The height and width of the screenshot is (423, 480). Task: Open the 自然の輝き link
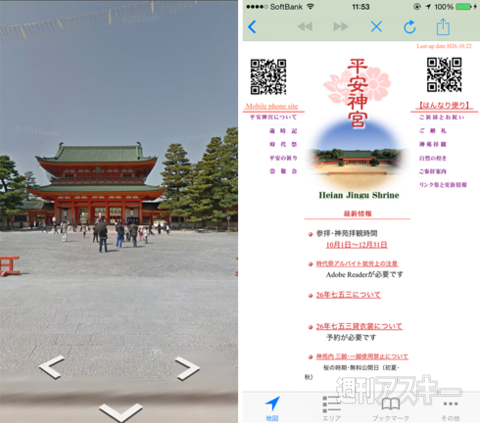coord(433,158)
